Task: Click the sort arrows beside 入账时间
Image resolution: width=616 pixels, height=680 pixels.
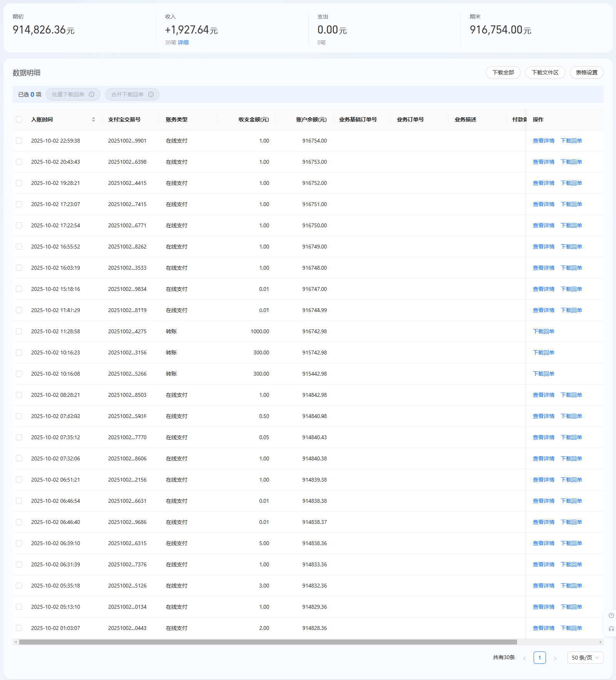Action: [94, 119]
